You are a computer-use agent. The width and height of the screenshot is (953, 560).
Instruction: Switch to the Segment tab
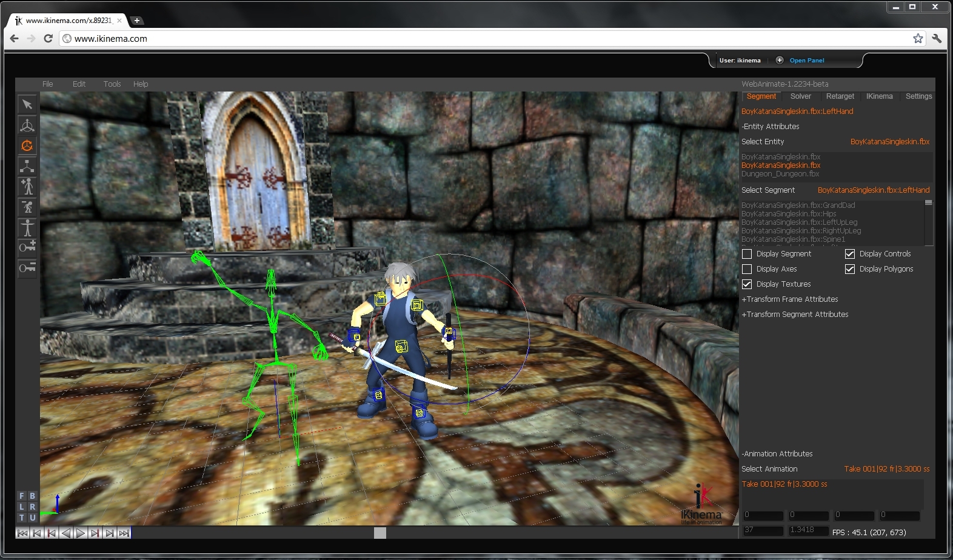coord(761,96)
